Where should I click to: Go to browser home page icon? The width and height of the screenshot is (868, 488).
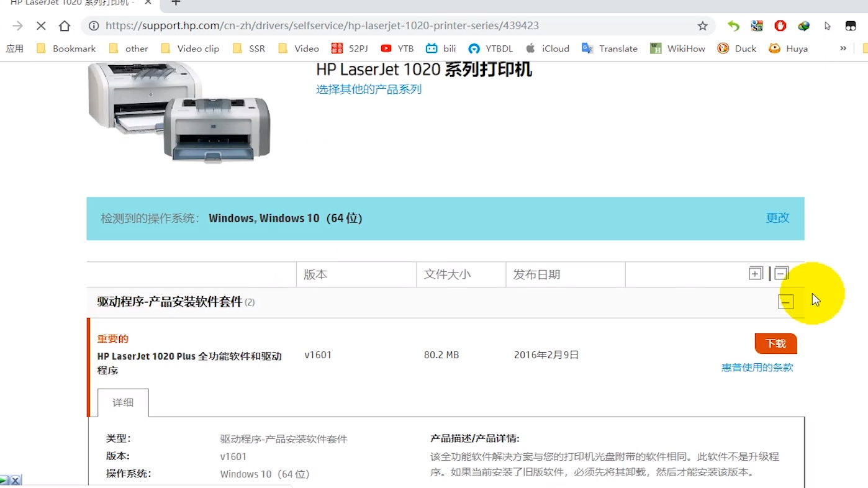point(65,26)
